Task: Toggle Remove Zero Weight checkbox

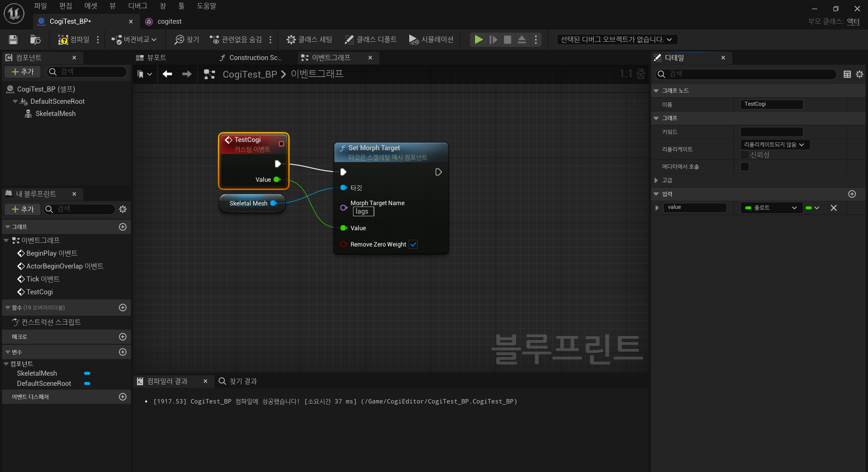Action: coord(413,244)
